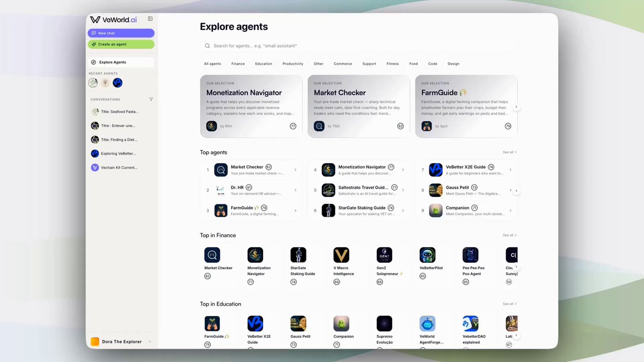
Task: Open conversation Title: Seafood Pasta
Action: click(121, 112)
